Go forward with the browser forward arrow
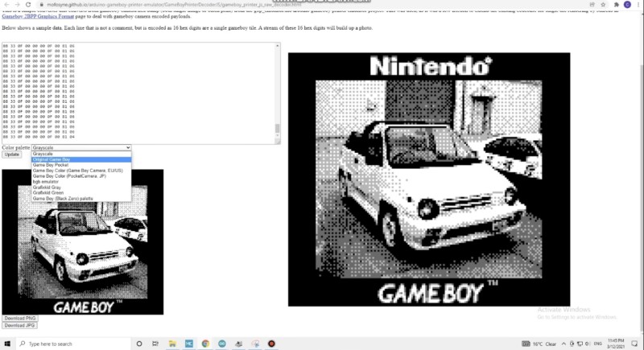 tap(17, 5)
